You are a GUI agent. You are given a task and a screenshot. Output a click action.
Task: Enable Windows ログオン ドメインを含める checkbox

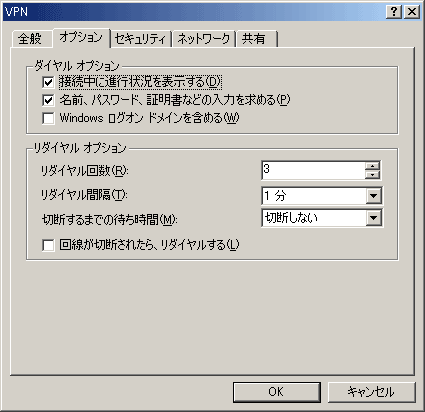click(x=48, y=118)
